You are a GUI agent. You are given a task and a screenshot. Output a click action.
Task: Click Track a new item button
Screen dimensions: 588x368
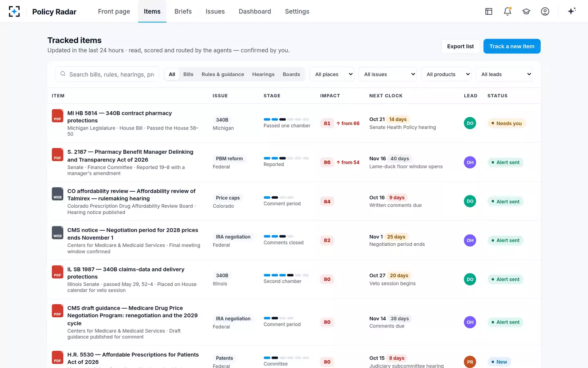[x=512, y=46]
